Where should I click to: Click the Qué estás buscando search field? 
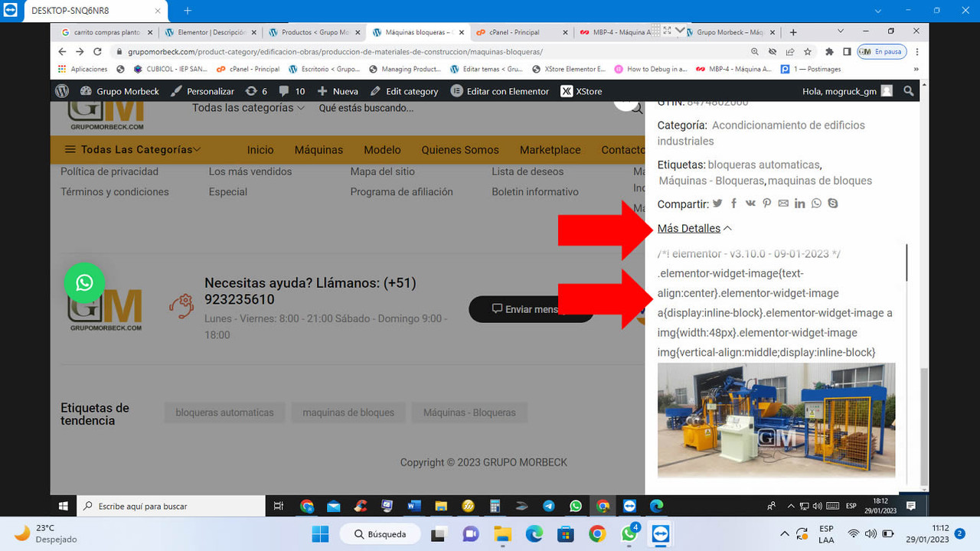tap(366, 108)
